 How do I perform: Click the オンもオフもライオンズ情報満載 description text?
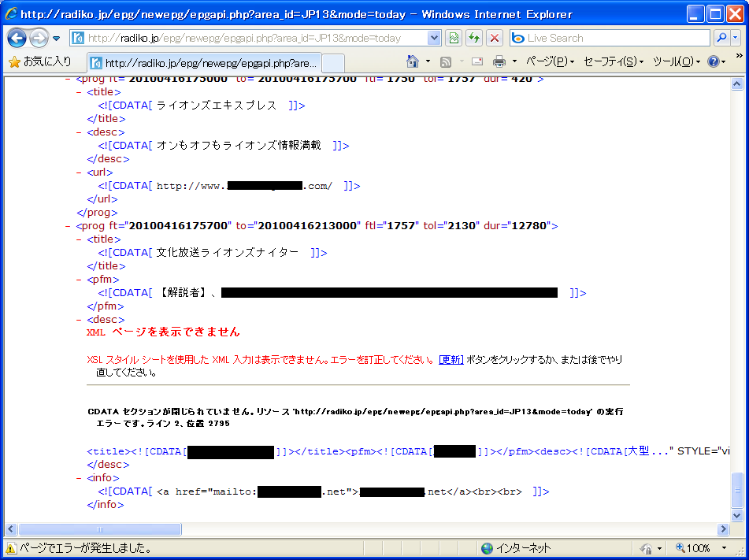239,146
